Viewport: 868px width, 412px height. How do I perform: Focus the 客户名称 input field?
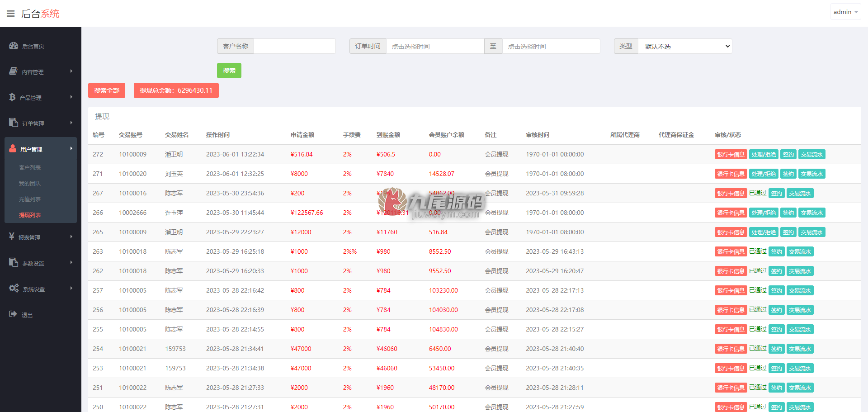[295, 46]
